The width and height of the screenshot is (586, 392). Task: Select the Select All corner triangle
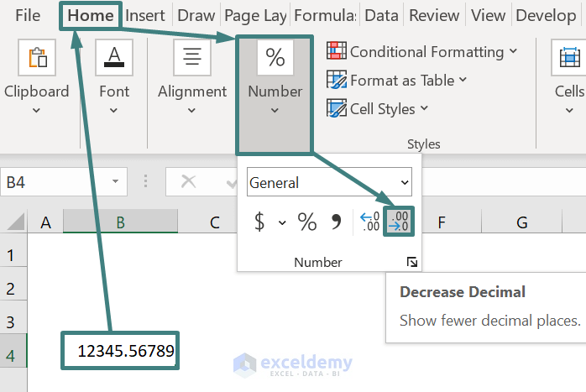click(x=15, y=222)
